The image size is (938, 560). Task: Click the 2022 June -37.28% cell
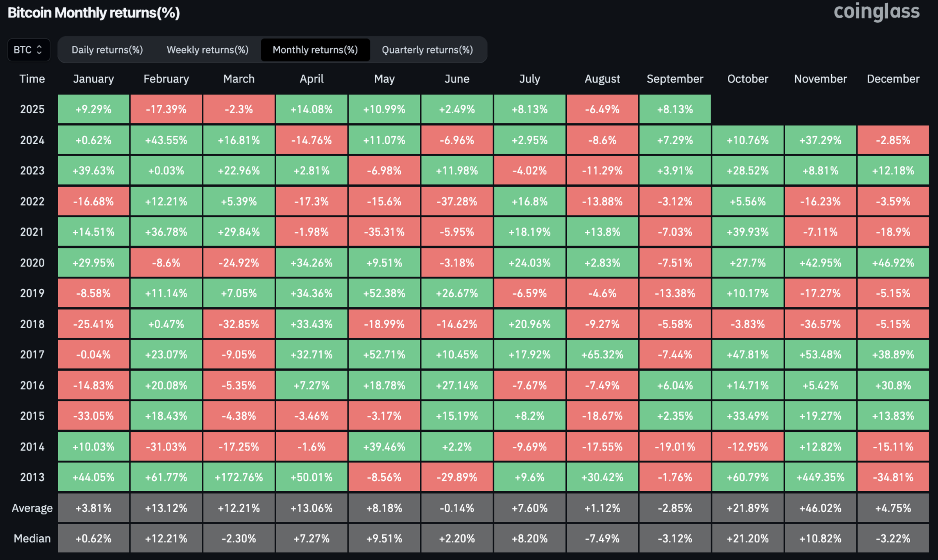pos(456,202)
